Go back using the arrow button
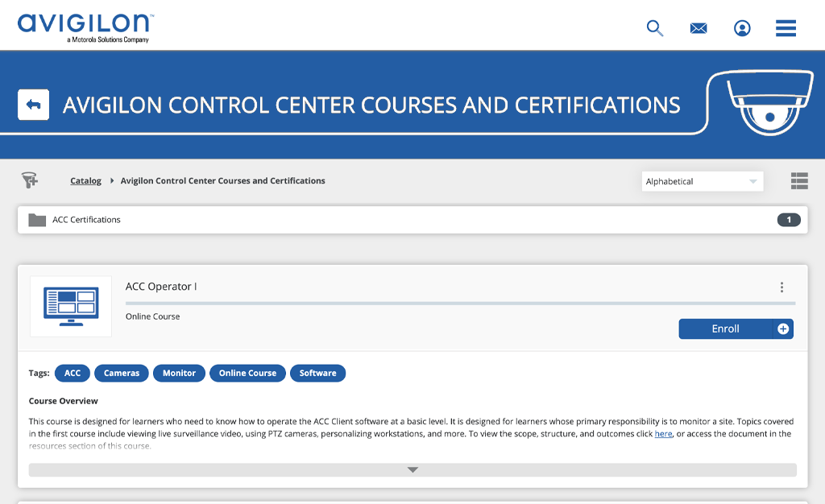825x504 pixels. 34,105
